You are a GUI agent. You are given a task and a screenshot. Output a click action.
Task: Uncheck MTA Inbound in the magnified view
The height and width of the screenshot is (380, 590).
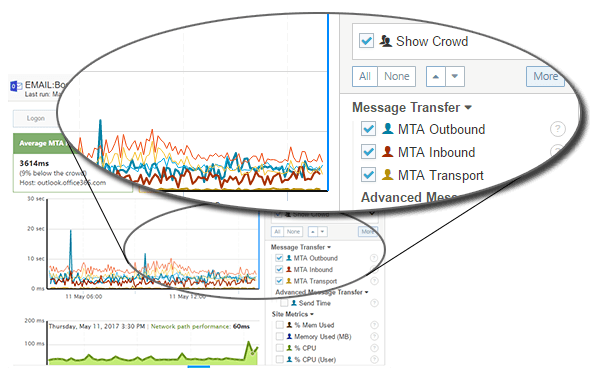click(x=368, y=152)
